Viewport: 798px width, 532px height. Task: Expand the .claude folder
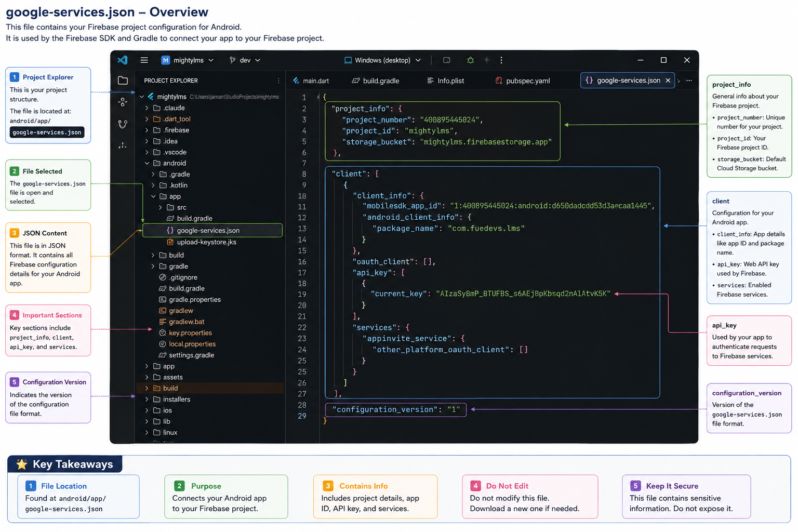147,108
